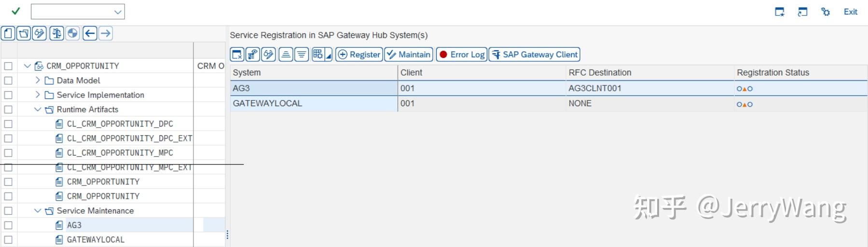868x247 pixels.
Task: Click the System column header
Action: (x=314, y=72)
